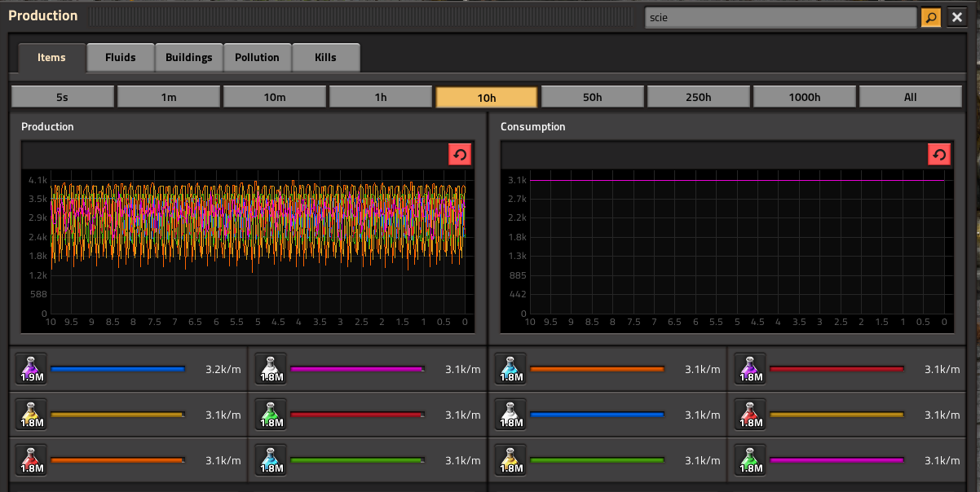
Task: Click the yellow science pack icon under Consumption
Action: [x=511, y=460]
